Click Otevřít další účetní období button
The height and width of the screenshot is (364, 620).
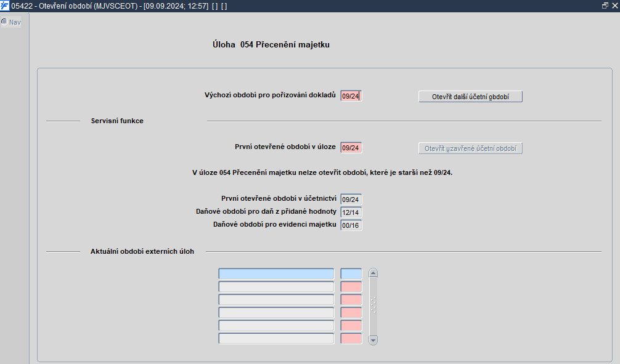[470, 97]
